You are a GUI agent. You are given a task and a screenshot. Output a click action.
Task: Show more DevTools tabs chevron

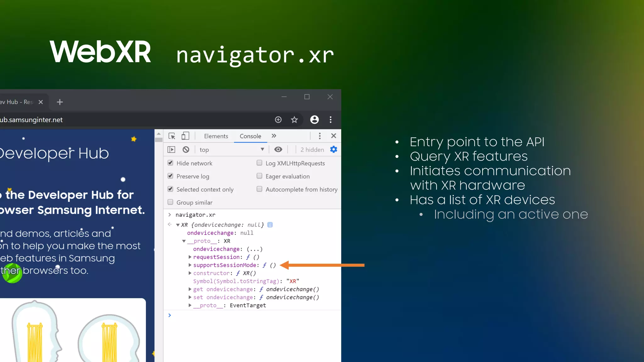(x=274, y=136)
